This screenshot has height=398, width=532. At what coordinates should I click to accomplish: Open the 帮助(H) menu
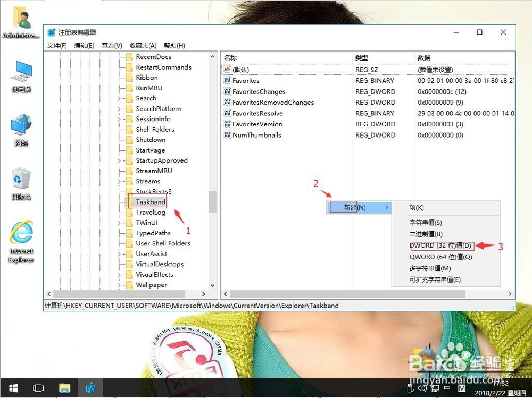coord(174,45)
